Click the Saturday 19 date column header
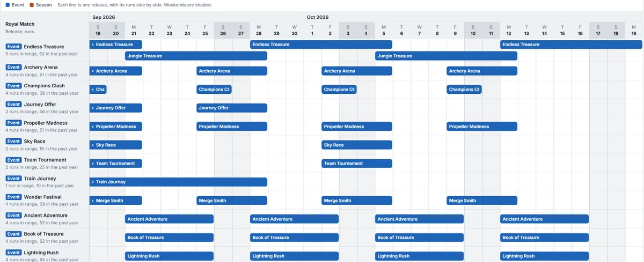Viewport: 644px width, 262px height. pos(98,30)
